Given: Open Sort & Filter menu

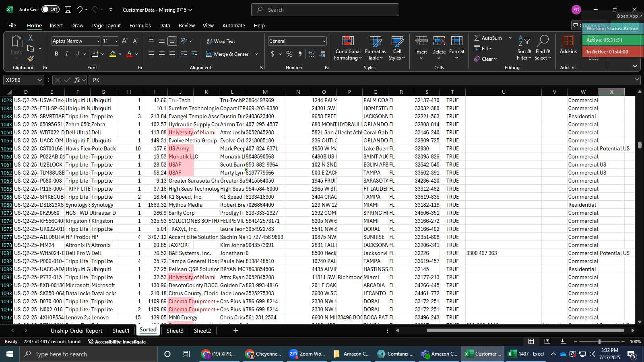Looking at the screenshot, I should [524, 48].
